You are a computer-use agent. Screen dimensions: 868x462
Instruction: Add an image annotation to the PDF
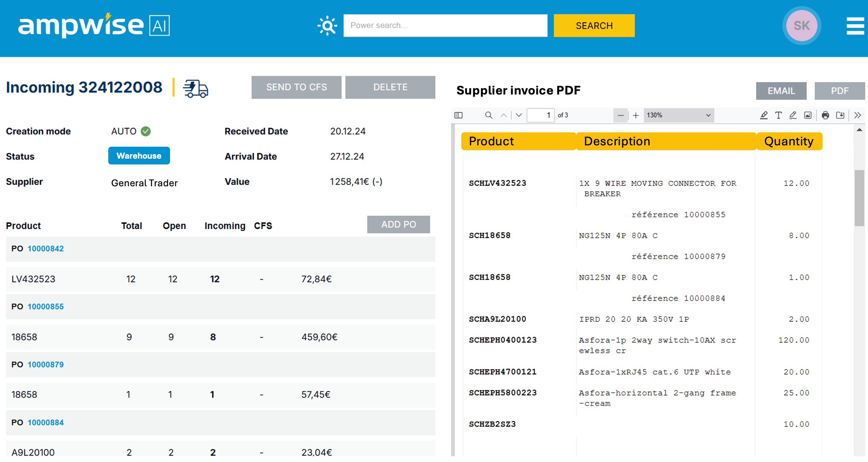pyautogui.click(x=807, y=115)
